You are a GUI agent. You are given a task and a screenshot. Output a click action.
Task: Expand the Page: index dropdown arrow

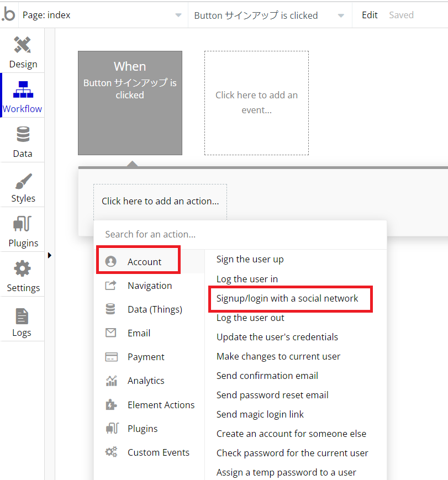point(178,15)
